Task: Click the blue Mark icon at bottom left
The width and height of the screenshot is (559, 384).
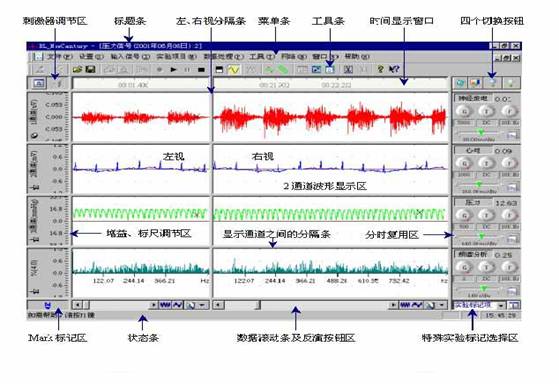Action: pos(48,305)
